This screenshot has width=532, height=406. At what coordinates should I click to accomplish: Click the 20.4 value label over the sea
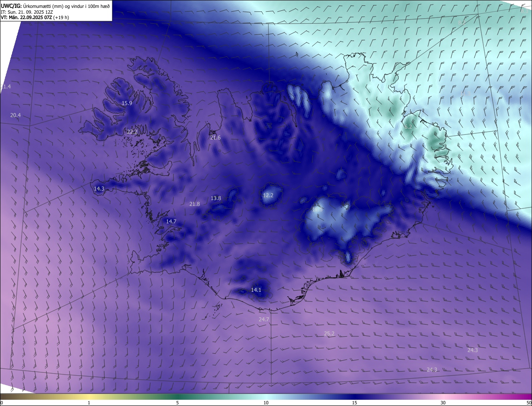pyautogui.click(x=15, y=115)
